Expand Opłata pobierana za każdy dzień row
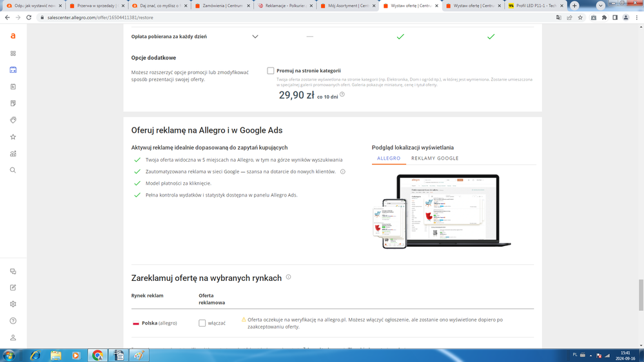 click(255, 37)
